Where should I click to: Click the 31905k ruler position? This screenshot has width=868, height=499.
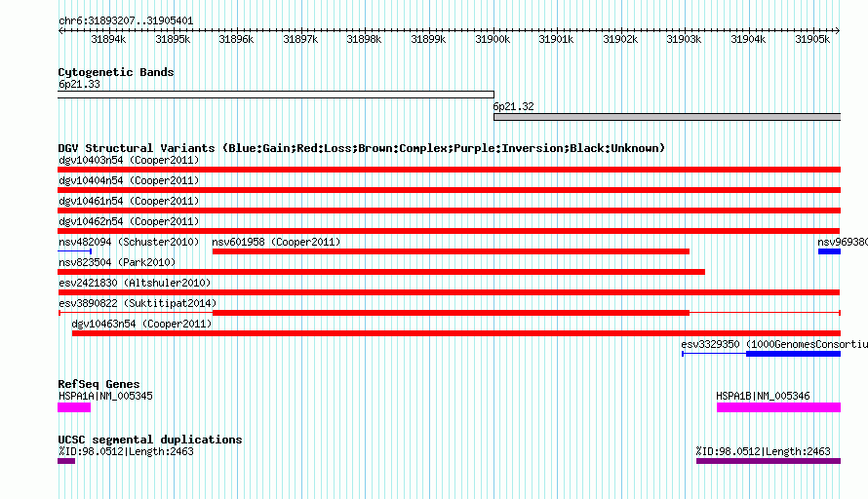[x=812, y=39]
